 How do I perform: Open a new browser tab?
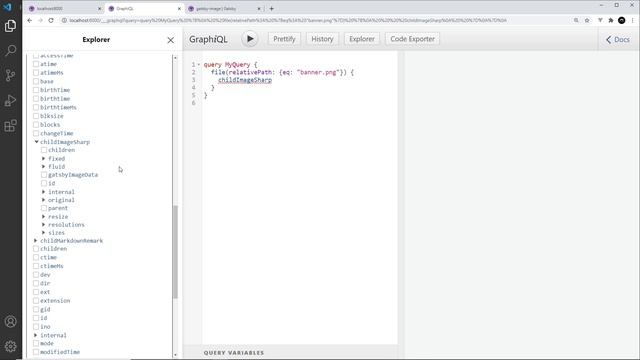pos(271,9)
